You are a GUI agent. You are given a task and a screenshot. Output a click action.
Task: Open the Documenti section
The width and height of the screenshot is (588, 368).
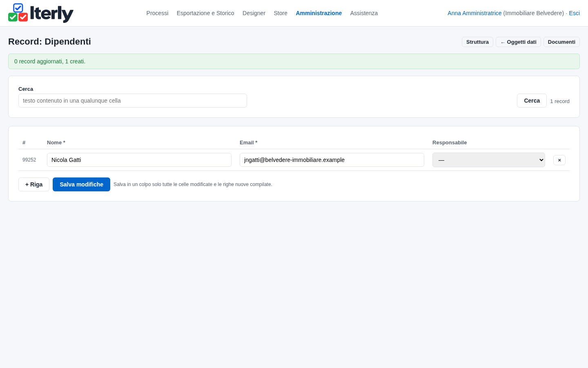(x=561, y=42)
